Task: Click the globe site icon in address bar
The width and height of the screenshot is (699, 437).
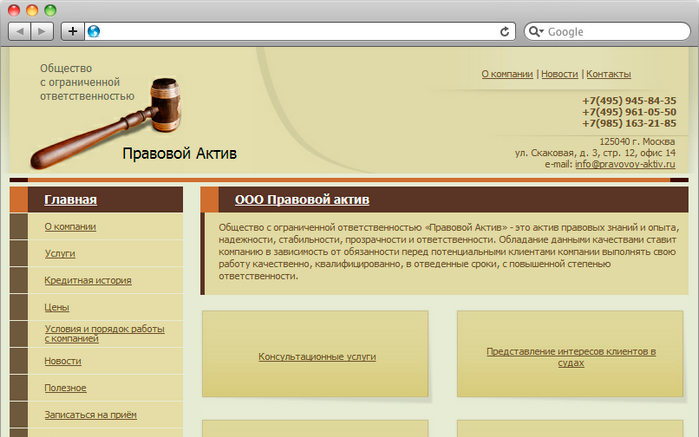Action: 94,31
